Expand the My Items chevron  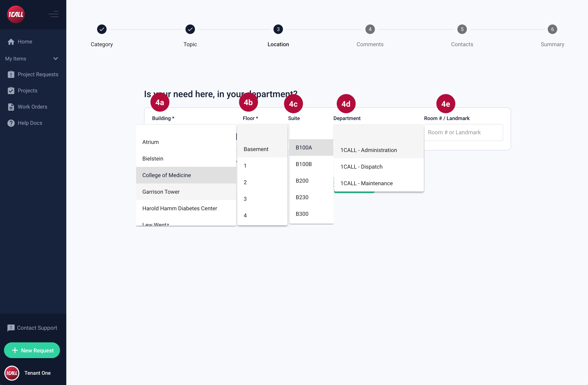56,59
